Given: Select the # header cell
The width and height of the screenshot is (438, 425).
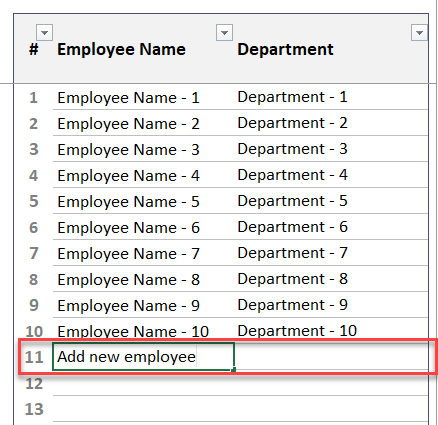Looking at the screenshot, I should [34, 50].
